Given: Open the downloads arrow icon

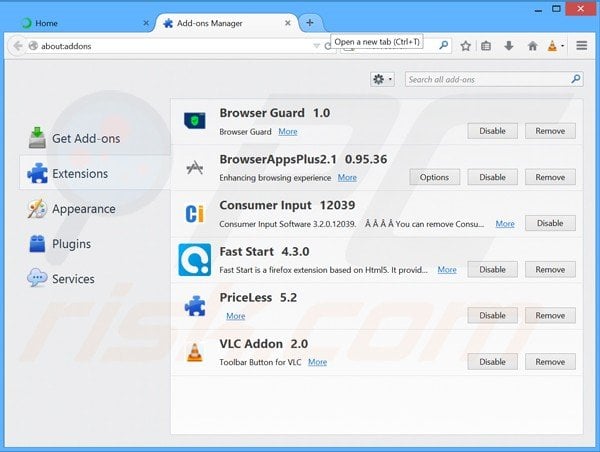Looking at the screenshot, I should 509,46.
